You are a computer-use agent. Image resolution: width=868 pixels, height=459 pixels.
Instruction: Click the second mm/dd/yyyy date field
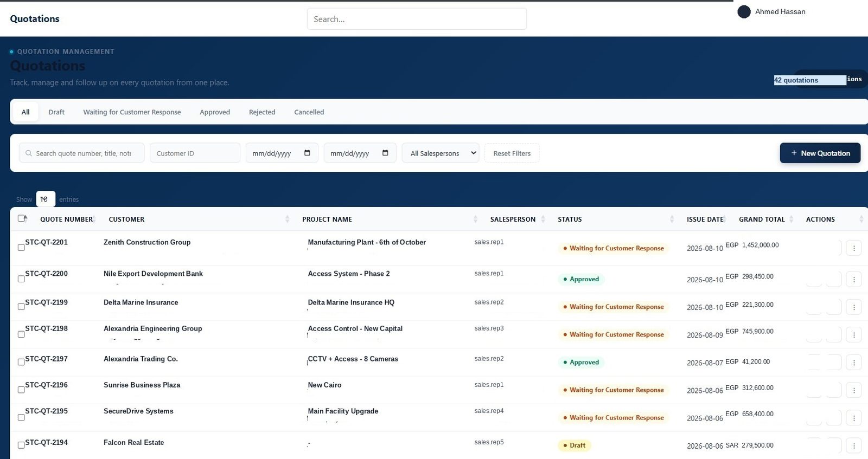(x=360, y=153)
